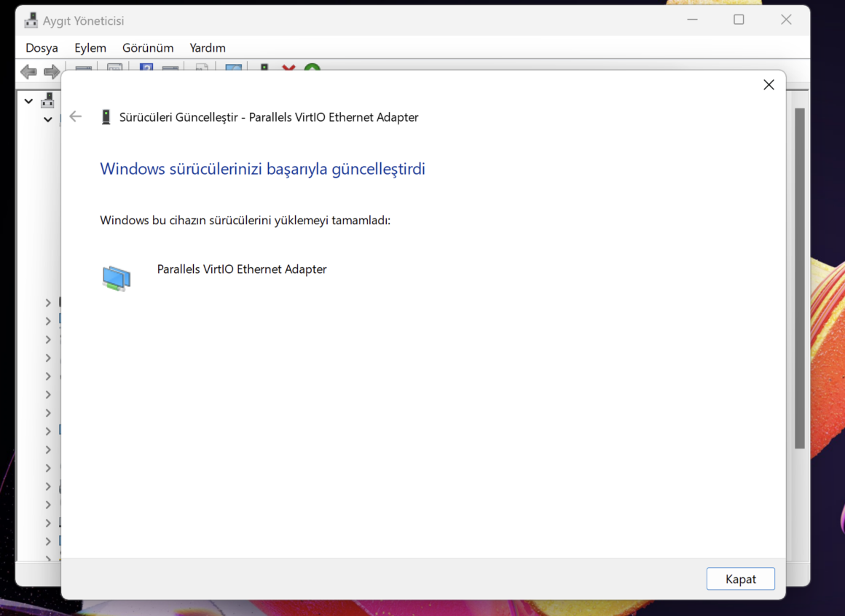
Task: Collapse the expanded category below the root node
Action: pos(48,119)
